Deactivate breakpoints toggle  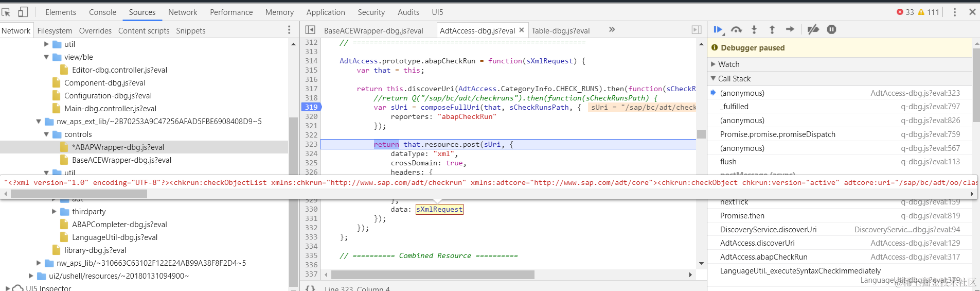[x=813, y=30]
